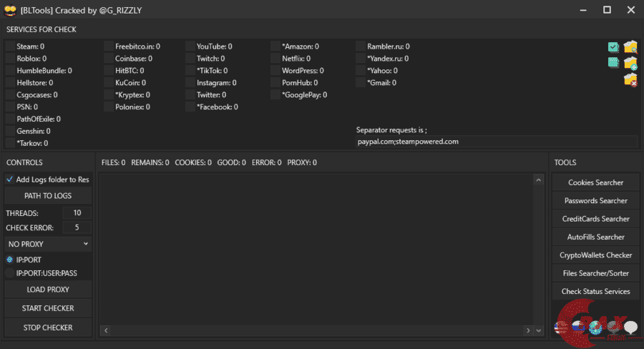Viewport: 644px width, 349px height.
Task: Check the WordPress box
Action: click(275, 71)
